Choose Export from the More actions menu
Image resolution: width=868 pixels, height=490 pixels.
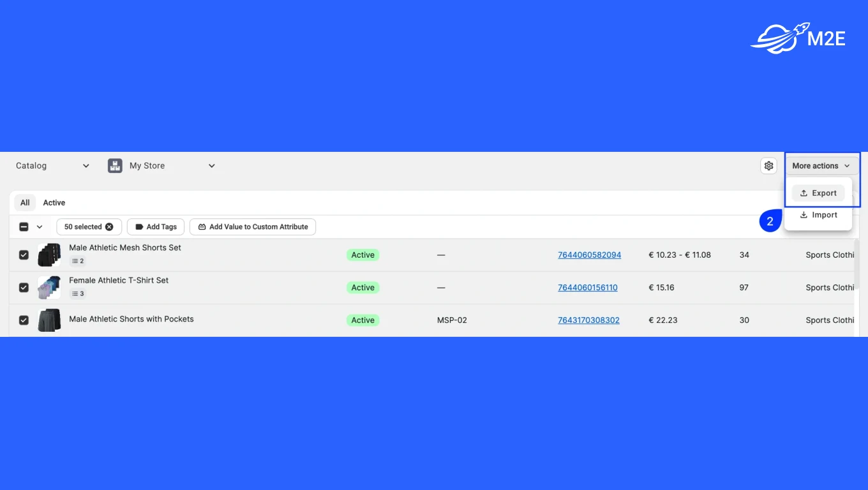pos(818,193)
